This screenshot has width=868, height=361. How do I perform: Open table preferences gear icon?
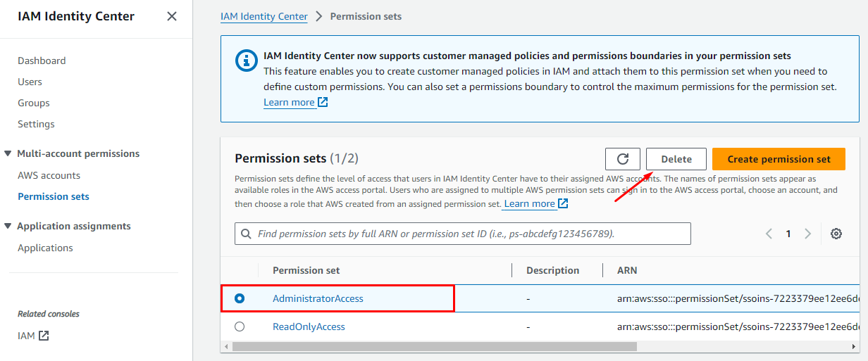[x=836, y=234]
